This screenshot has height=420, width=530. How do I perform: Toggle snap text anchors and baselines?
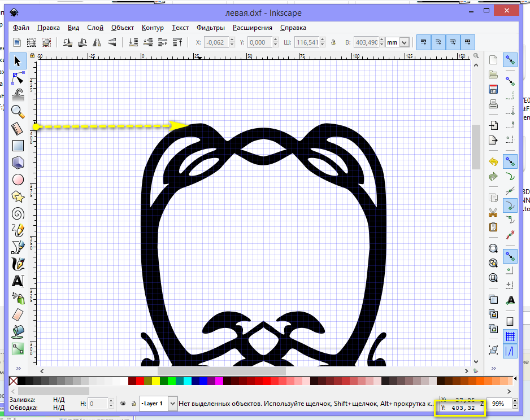(510, 300)
